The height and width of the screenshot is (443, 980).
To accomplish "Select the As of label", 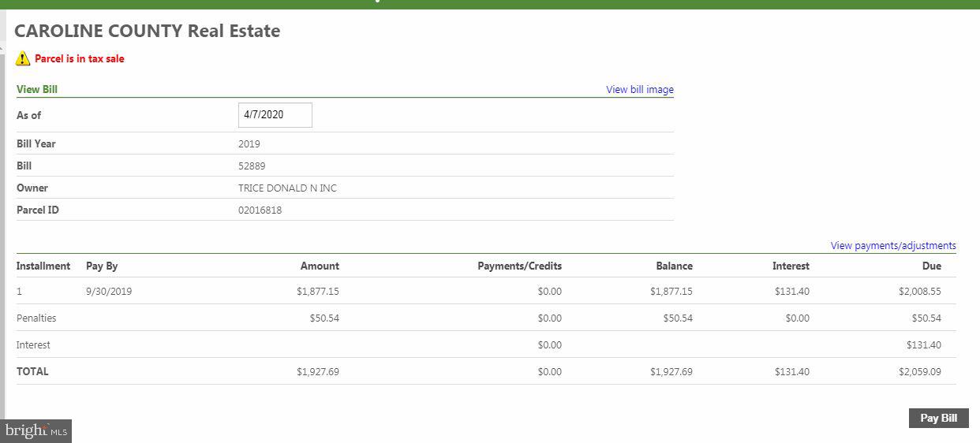I will coord(29,115).
